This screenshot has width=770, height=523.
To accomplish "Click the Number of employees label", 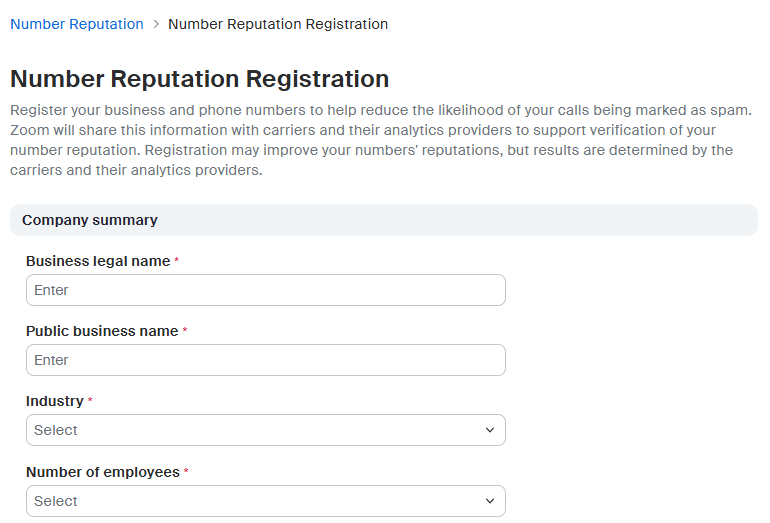I will (103, 472).
